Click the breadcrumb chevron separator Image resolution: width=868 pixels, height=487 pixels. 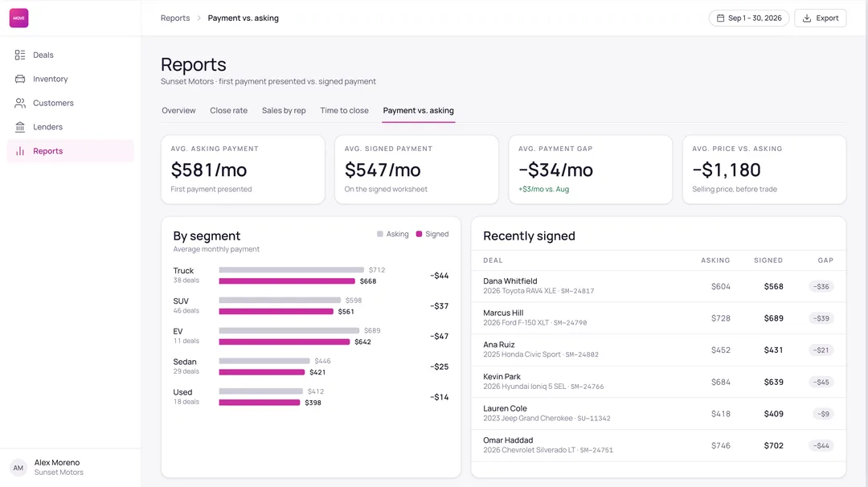199,18
